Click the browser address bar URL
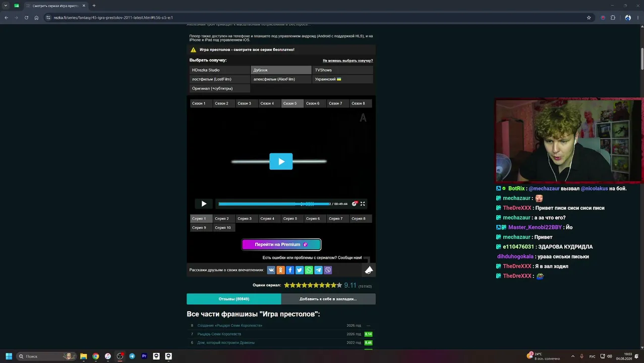 coord(113,18)
